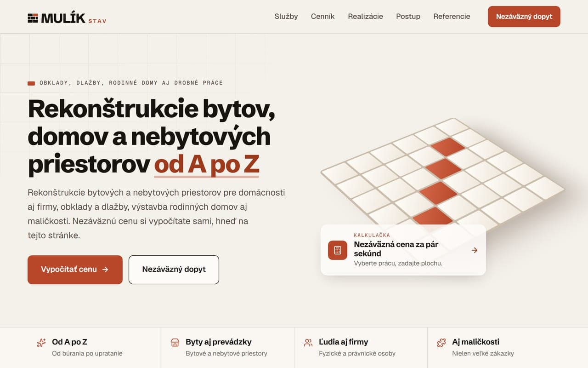588x368 pixels.
Task: Click the outlined Nezáväzný dopyt hero button
Action: click(174, 270)
